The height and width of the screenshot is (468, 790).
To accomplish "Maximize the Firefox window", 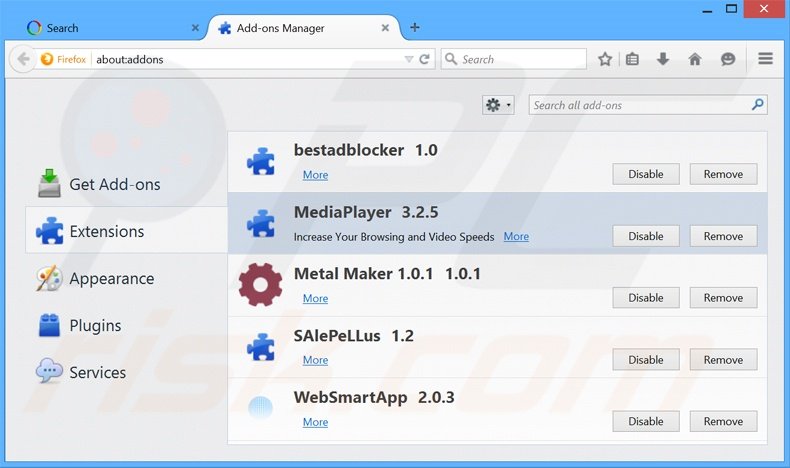I will click(732, 9).
